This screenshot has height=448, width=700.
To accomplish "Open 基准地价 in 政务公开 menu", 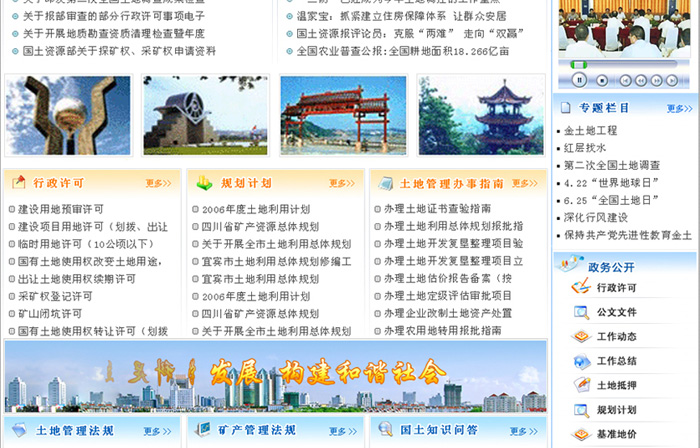I will pyautogui.click(x=617, y=434).
